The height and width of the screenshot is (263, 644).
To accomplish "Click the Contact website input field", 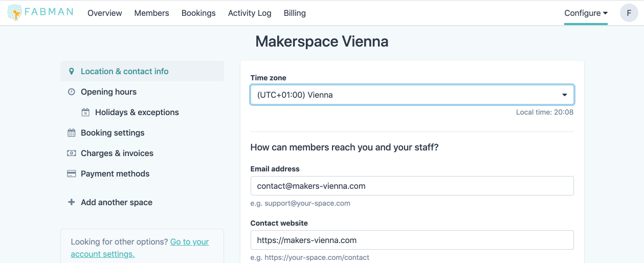I will coord(412,240).
